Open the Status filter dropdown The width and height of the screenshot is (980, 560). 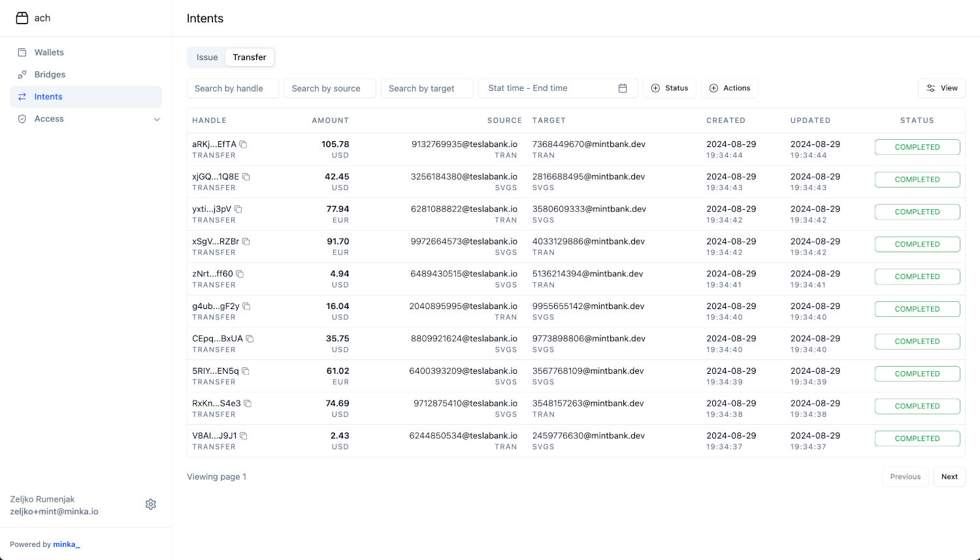click(x=670, y=88)
